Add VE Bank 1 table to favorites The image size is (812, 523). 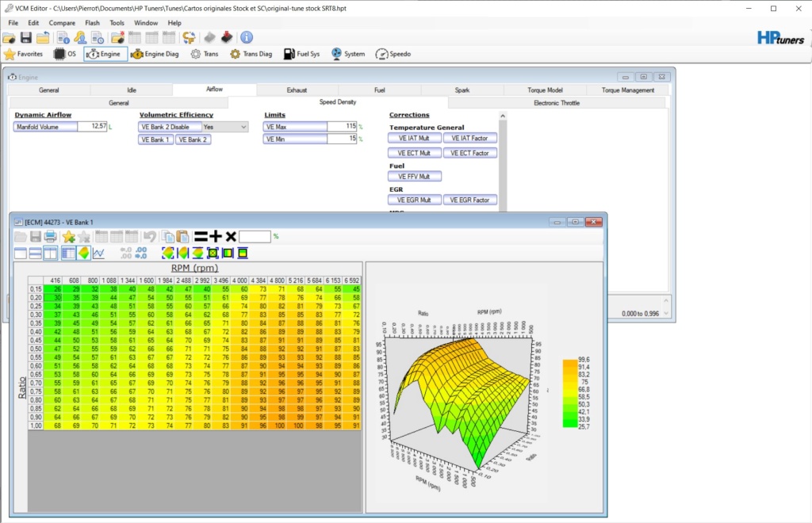68,237
